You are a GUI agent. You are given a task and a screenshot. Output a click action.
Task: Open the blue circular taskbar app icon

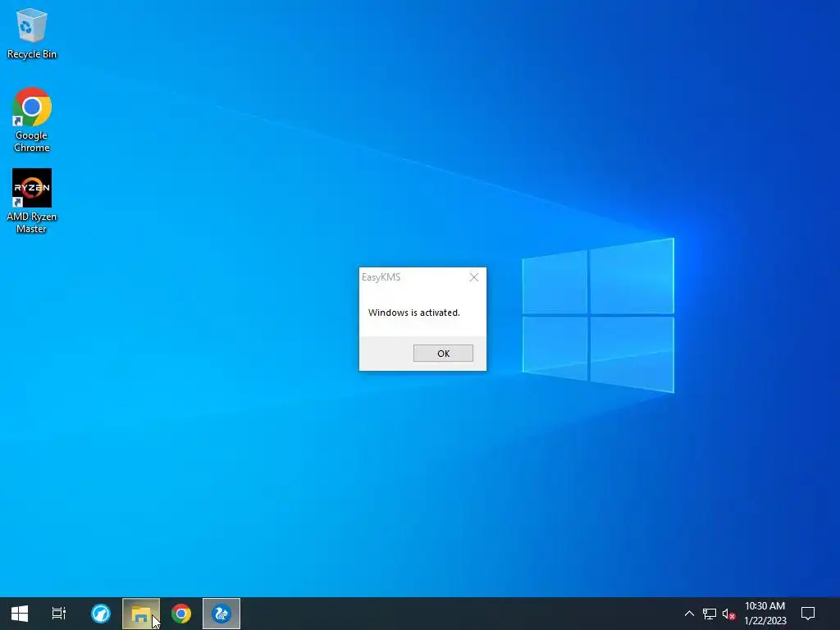tap(101, 614)
